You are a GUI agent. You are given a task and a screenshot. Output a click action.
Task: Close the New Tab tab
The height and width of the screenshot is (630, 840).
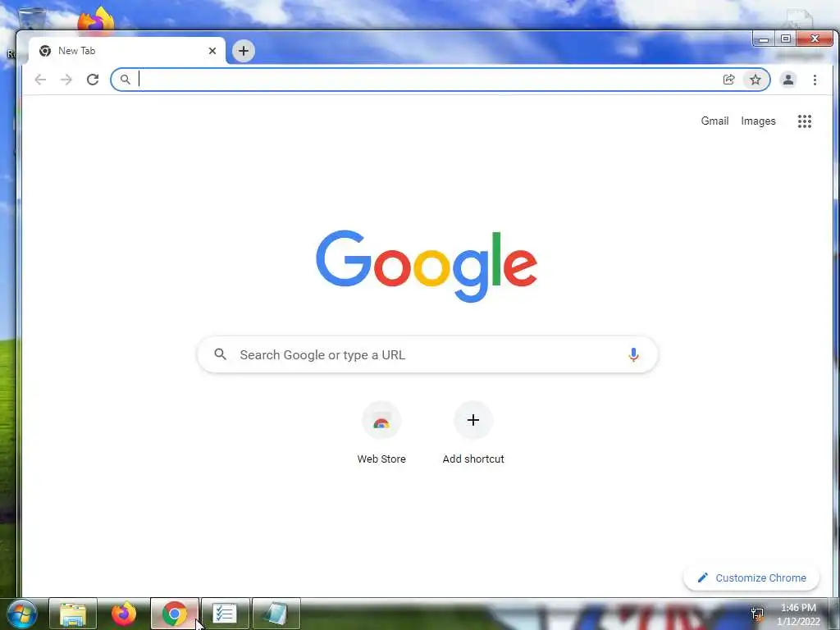point(212,51)
